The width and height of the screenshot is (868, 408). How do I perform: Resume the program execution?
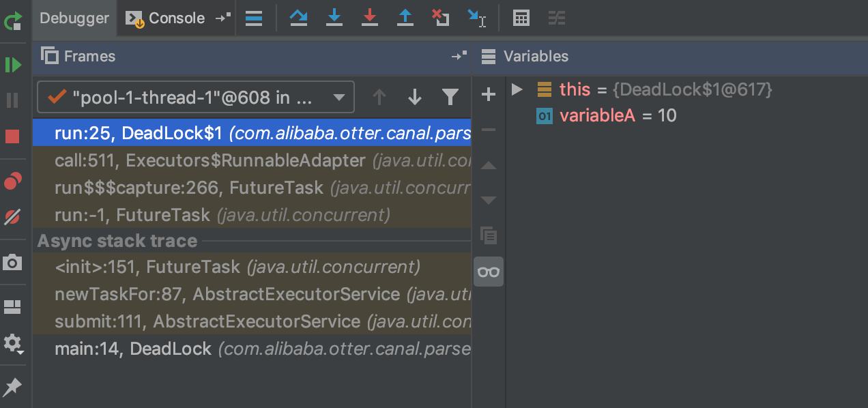click(x=13, y=65)
